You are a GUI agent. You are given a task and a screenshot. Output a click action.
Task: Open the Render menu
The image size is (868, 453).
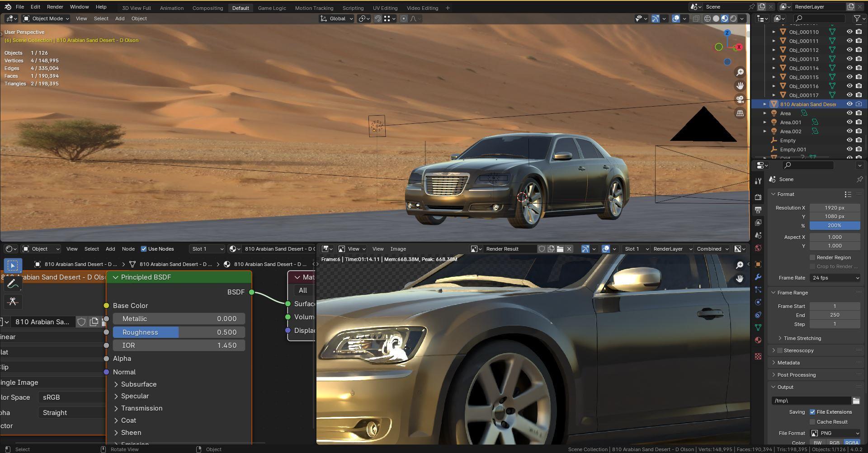coord(55,7)
